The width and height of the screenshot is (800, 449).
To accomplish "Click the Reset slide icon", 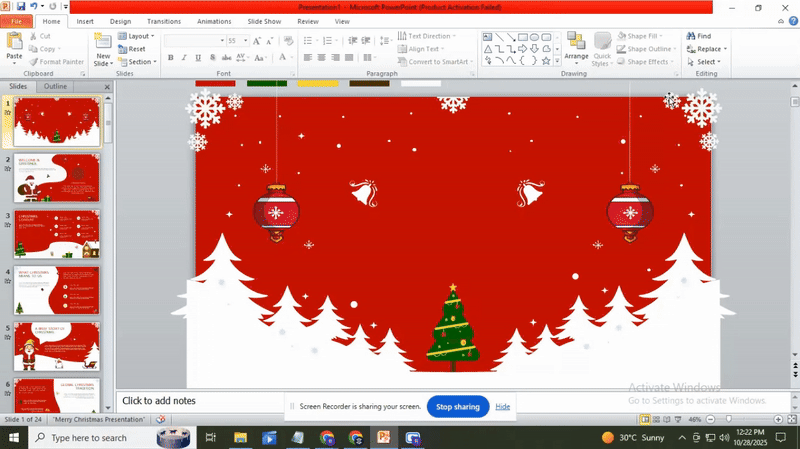I will tap(132, 49).
